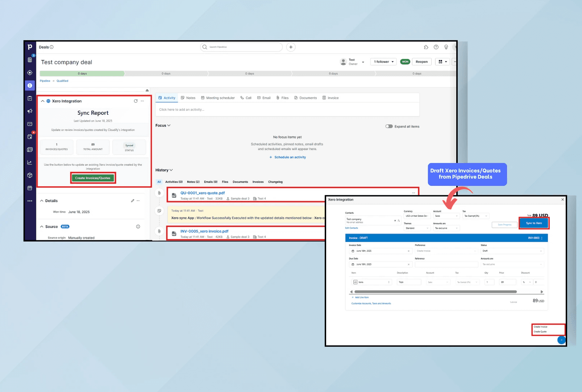This screenshot has width=582, height=392.
Task: Open the Account Sales dropdown at top of dialog
Action: [x=446, y=216]
